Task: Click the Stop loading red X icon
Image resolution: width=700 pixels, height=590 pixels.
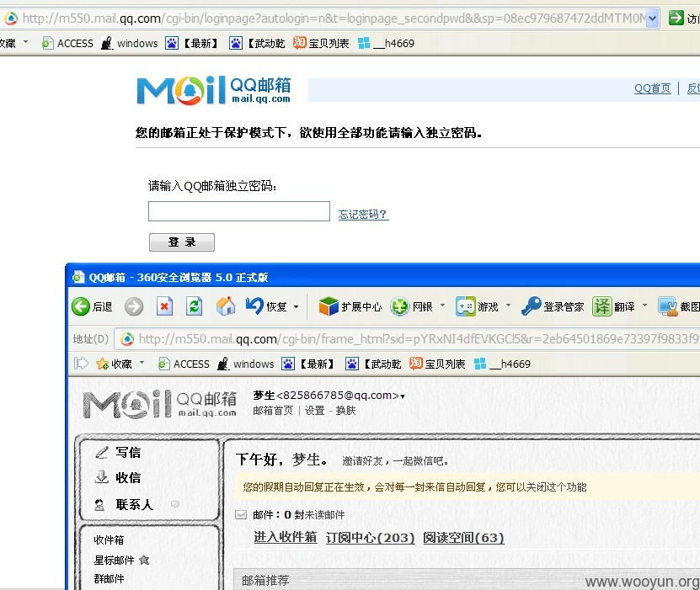Action: [x=164, y=307]
